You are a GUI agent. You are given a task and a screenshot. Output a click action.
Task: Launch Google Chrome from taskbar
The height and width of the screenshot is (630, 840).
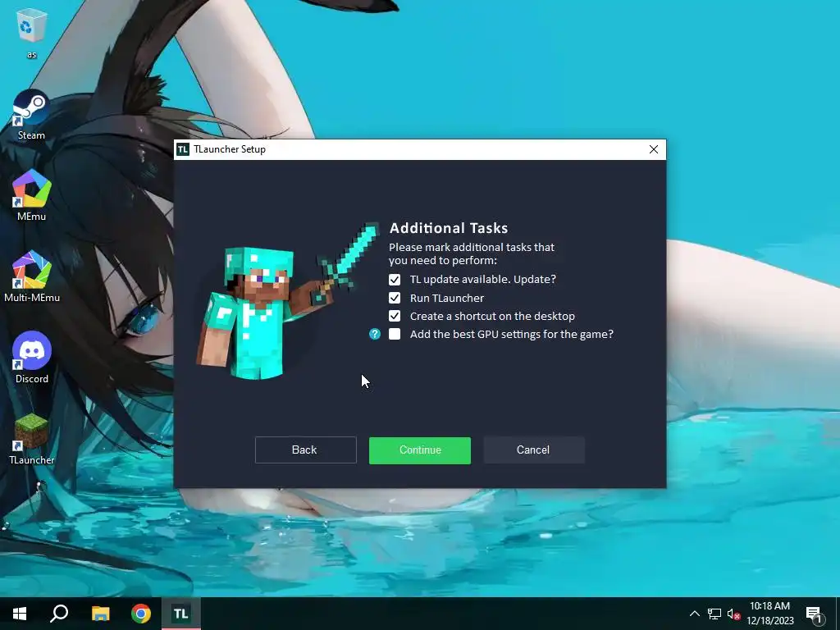pyautogui.click(x=141, y=614)
